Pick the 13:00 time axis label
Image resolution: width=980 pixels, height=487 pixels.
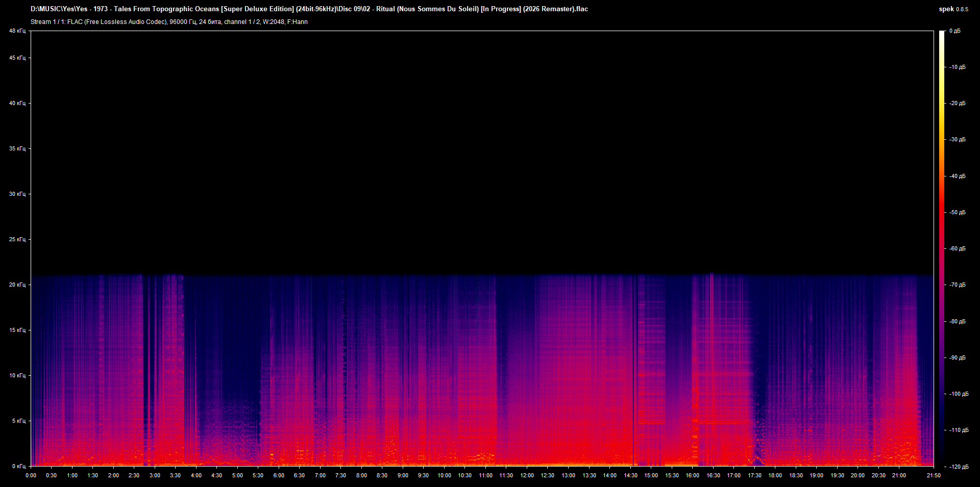569,475
